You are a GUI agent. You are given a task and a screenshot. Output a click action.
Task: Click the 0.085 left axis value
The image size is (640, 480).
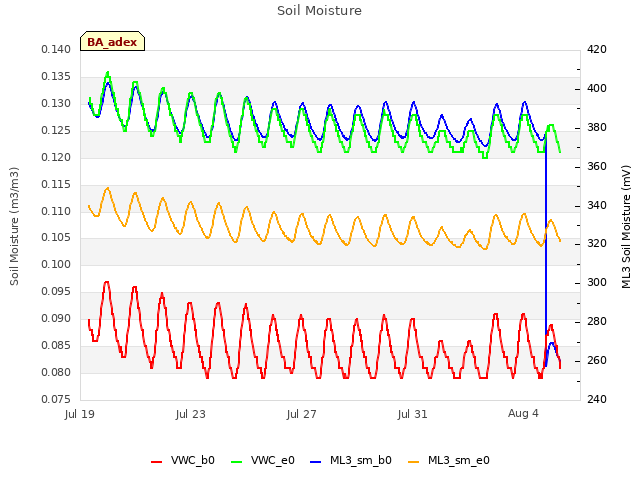[56, 345]
